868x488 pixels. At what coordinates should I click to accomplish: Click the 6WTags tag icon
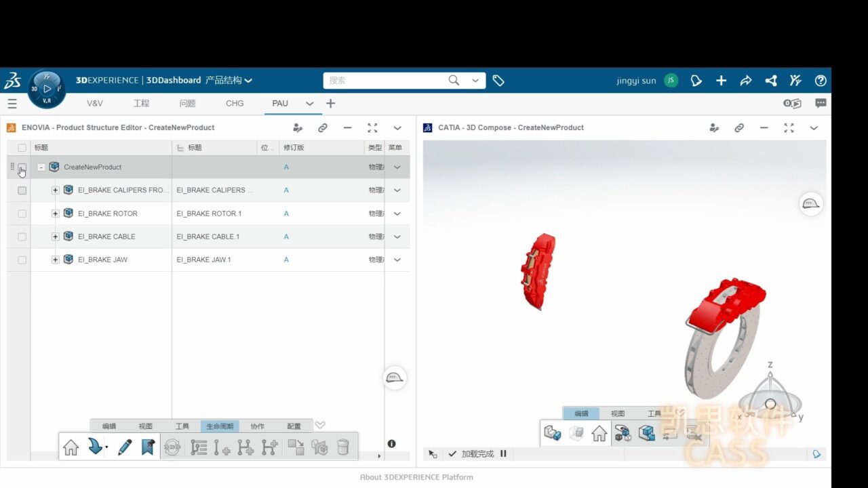pos(498,81)
